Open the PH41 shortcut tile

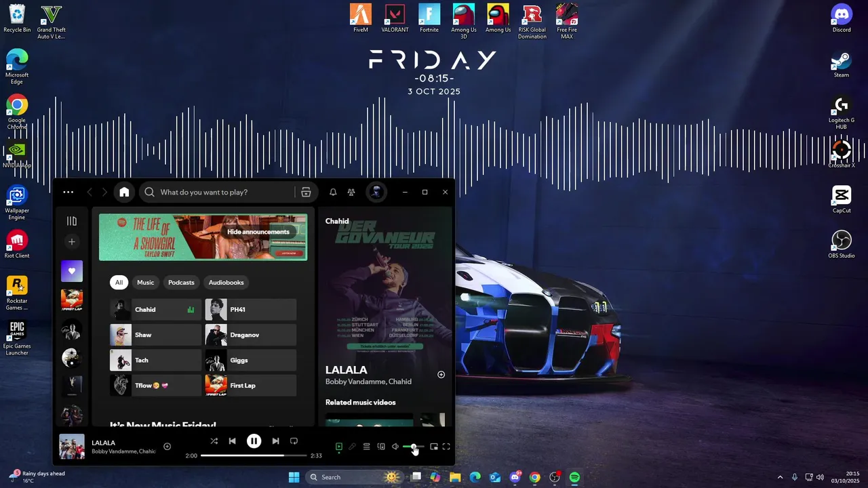point(250,310)
